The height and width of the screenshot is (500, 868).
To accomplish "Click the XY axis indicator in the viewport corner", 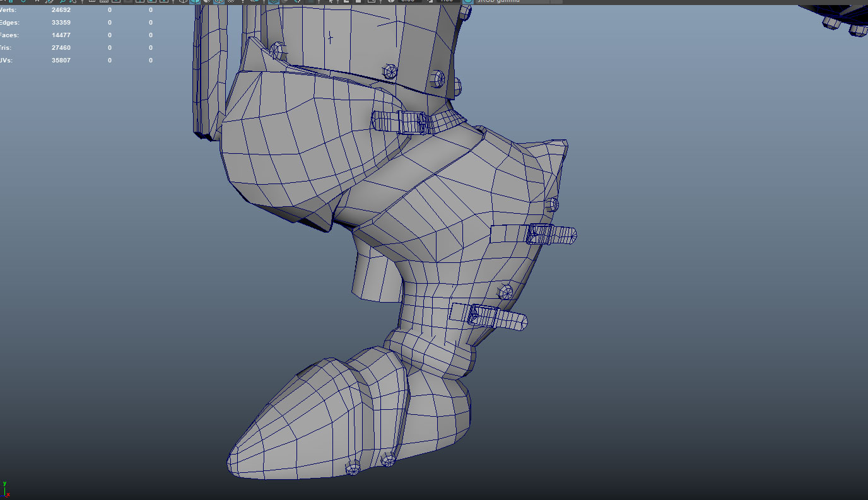I will pos(5,491).
